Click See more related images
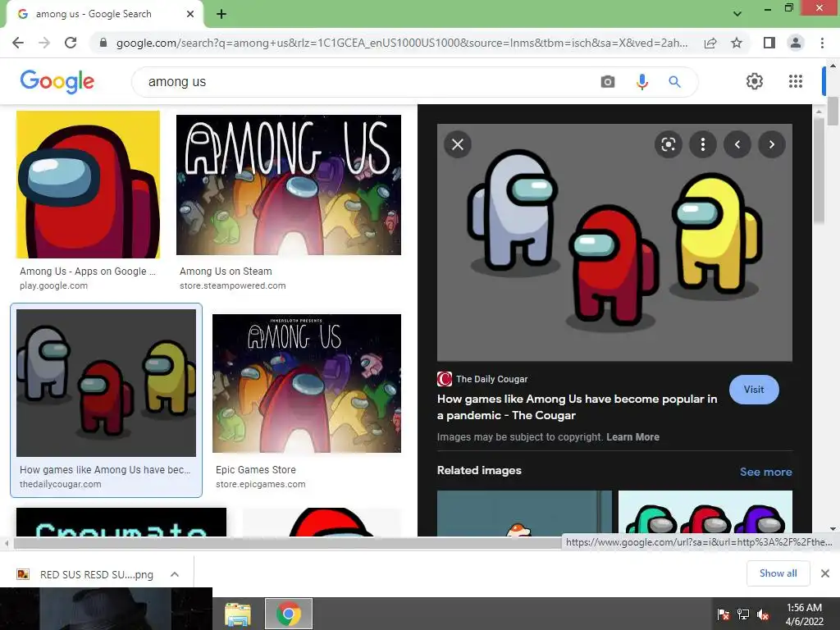 pos(765,472)
